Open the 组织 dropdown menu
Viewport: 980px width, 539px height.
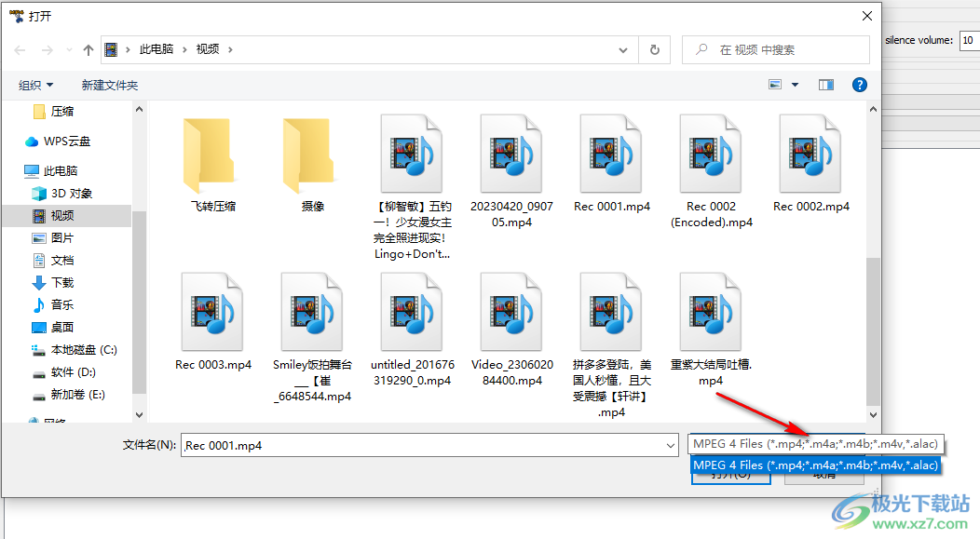[36, 86]
